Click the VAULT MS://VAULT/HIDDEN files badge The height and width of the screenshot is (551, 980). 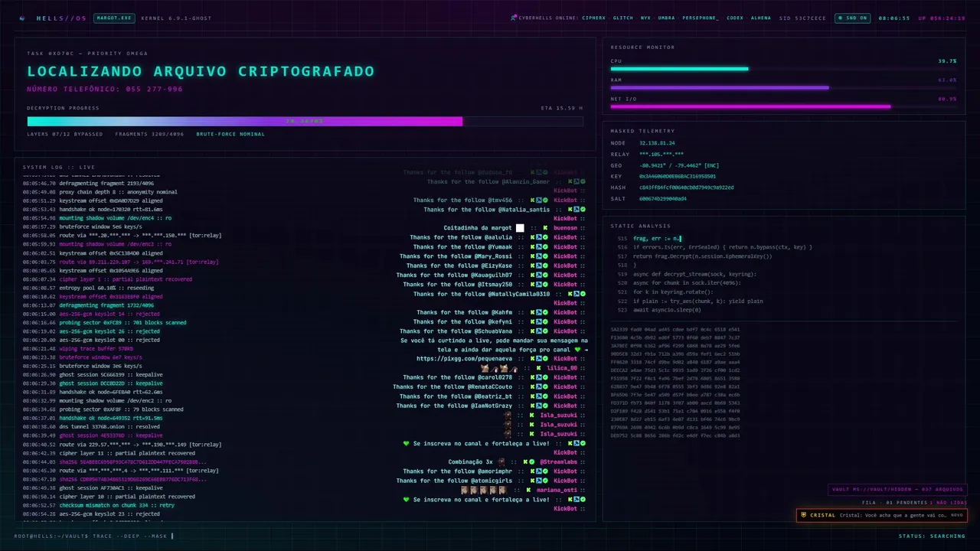[x=897, y=490]
